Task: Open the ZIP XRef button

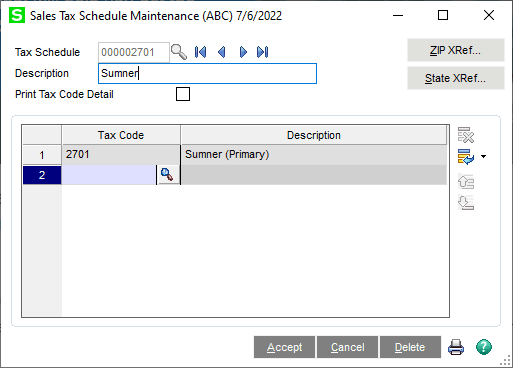Action: (x=456, y=50)
